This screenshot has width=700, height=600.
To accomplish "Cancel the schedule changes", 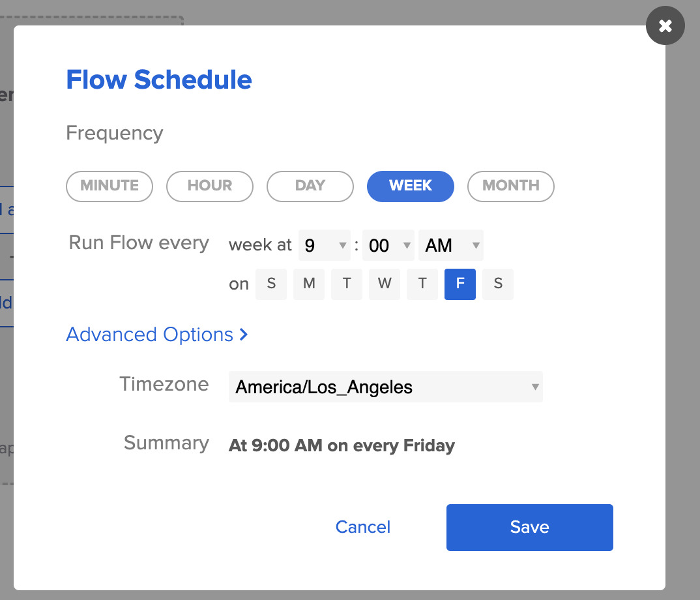I will [x=362, y=527].
